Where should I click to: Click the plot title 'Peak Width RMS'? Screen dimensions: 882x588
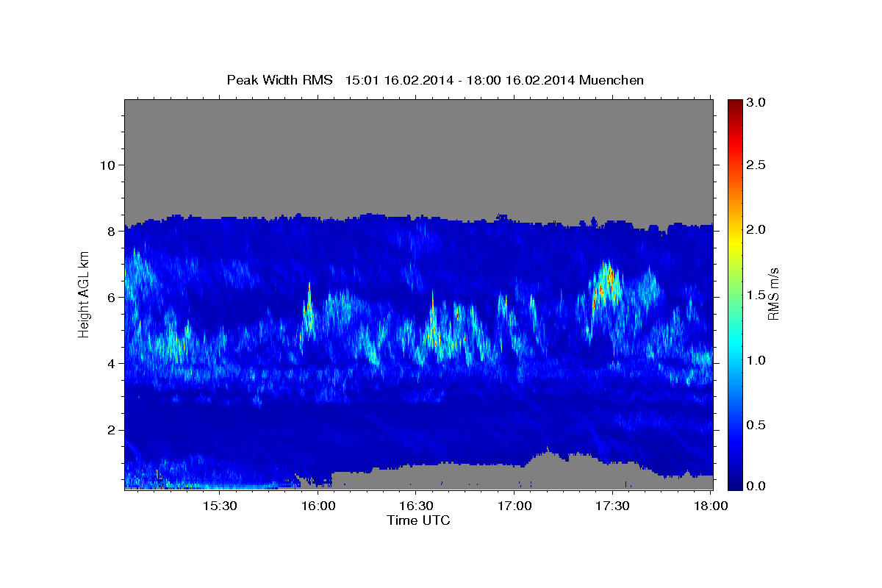point(280,79)
